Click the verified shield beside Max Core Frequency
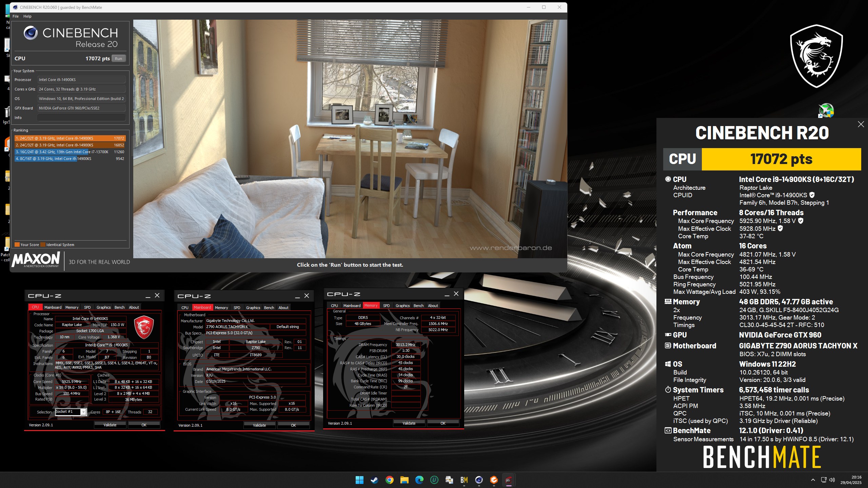The height and width of the screenshot is (488, 868). click(x=801, y=221)
